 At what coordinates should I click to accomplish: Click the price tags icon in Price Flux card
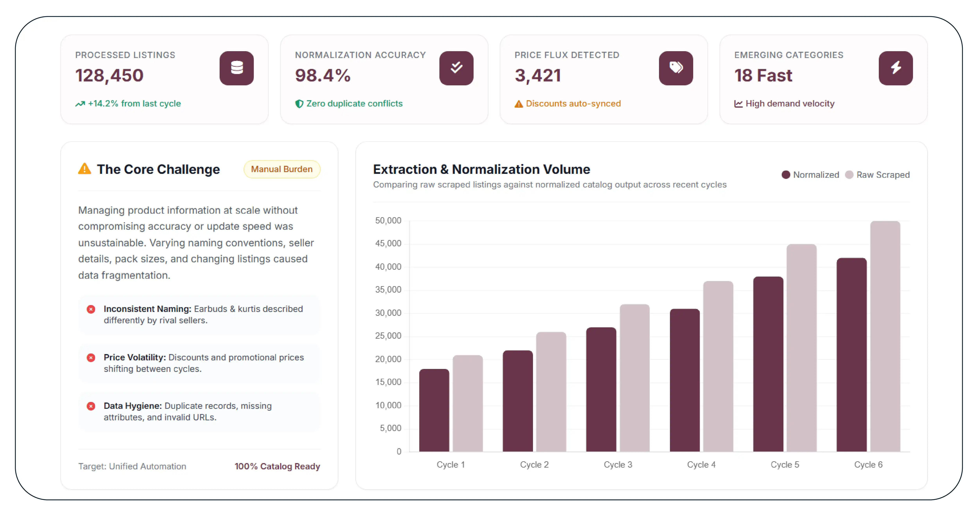(x=676, y=68)
